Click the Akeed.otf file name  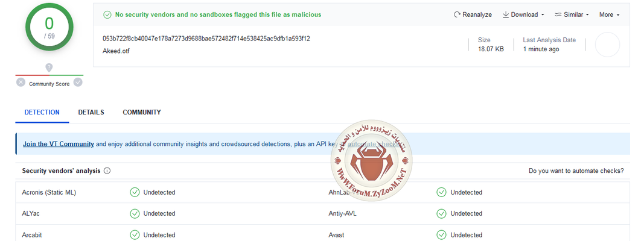click(116, 51)
